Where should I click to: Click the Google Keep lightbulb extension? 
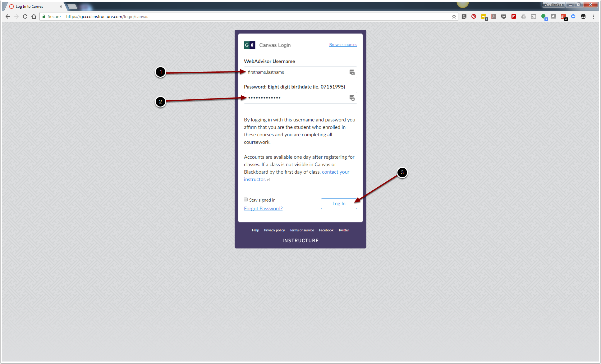pos(464,16)
